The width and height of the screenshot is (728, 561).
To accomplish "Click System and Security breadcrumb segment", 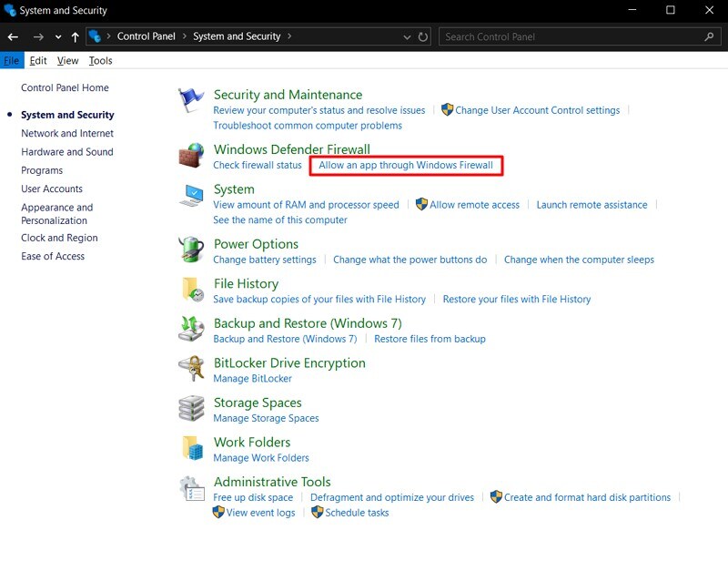I will tap(237, 36).
